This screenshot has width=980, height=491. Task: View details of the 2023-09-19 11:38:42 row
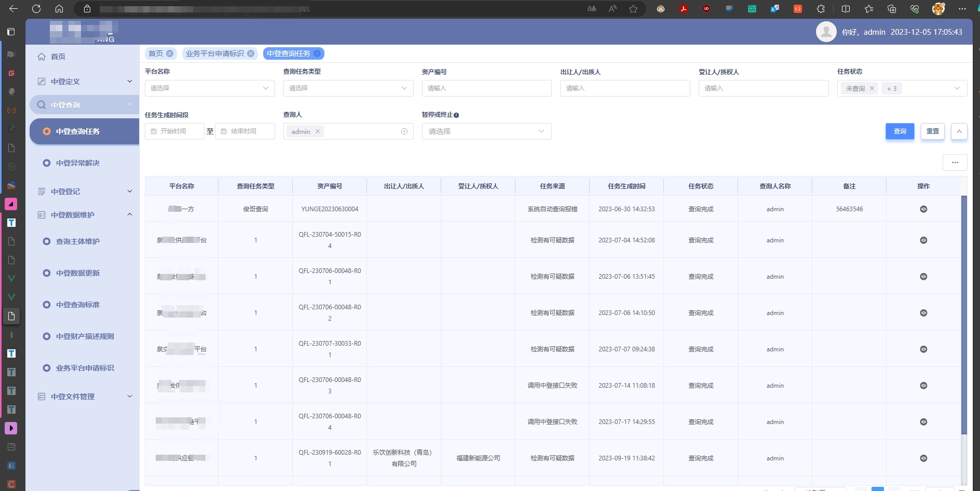click(x=923, y=458)
